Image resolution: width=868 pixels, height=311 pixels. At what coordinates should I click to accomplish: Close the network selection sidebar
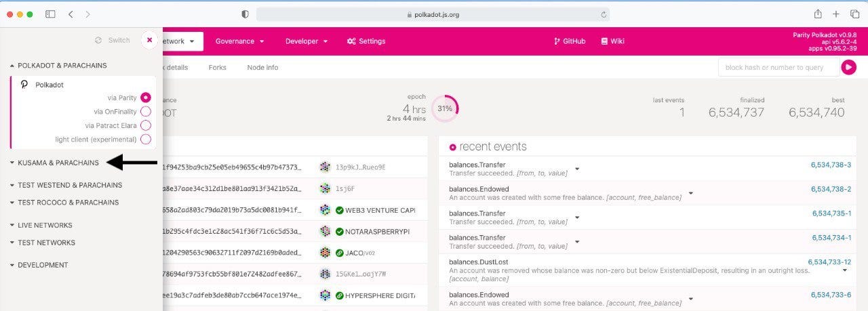tap(149, 40)
